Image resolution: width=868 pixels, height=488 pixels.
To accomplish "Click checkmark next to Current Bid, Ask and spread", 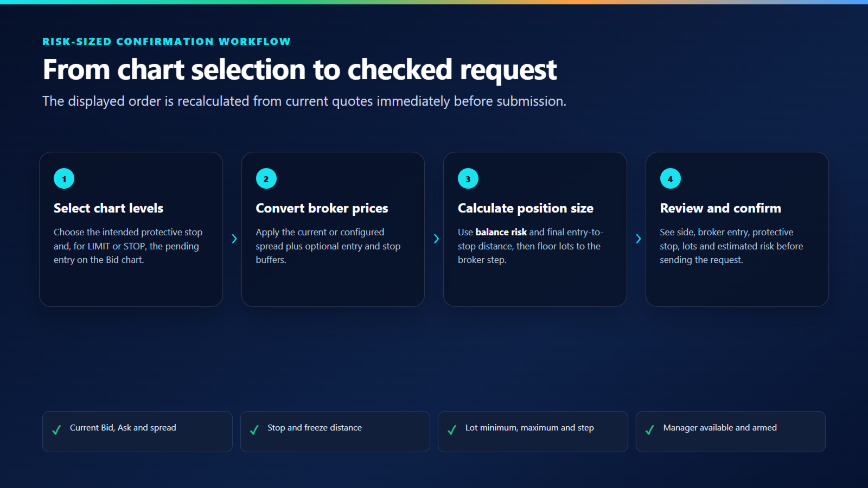I will click(x=56, y=430).
